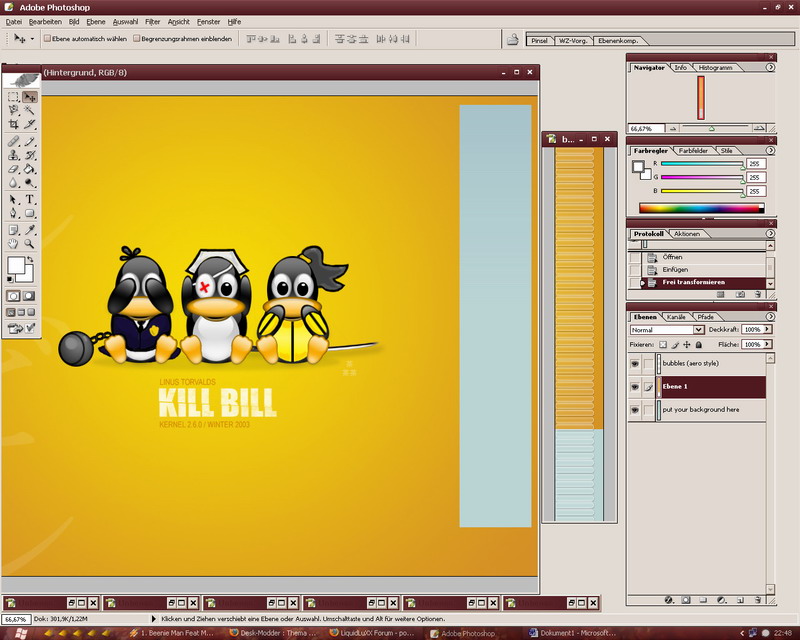Open the layer blend mode dropdown 'Normal'
Viewport: 800px width, 640px height.
pyautogui.click(x=667, y=330)
